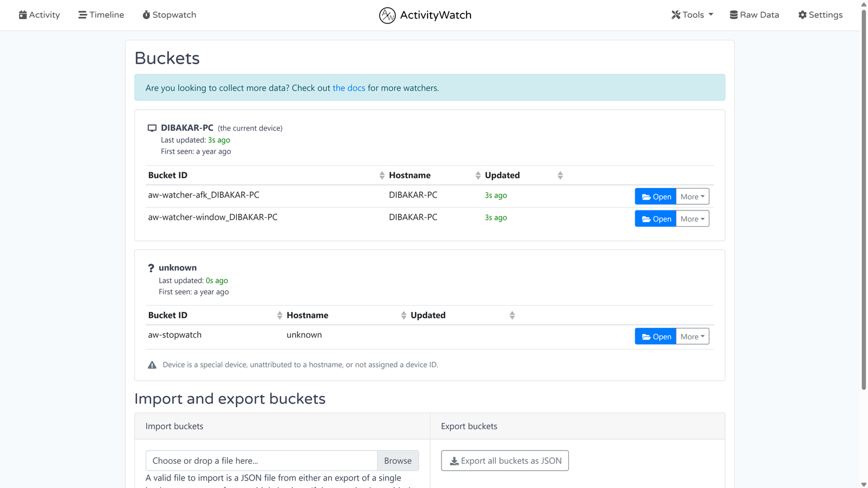Sort DIBAKAR-PC table by Hostname arrows

478,175
